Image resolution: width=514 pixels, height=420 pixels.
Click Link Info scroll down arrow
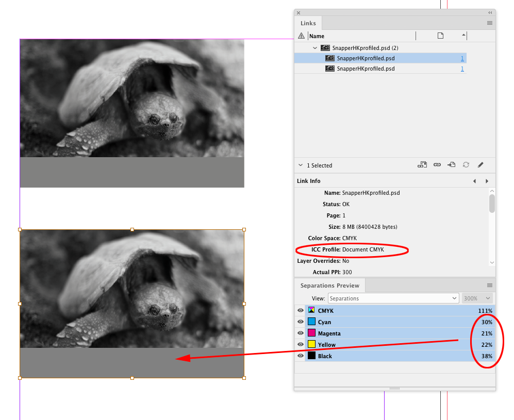[x=492, y=262]
